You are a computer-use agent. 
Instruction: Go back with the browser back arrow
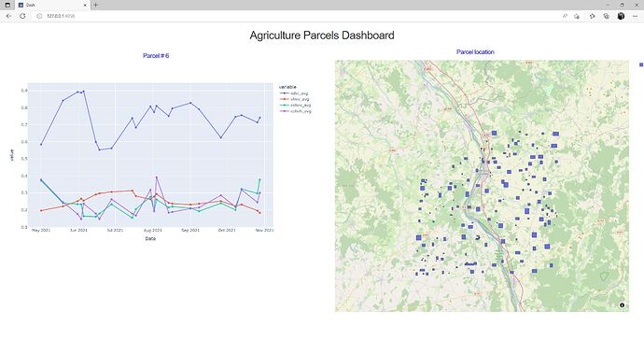[8, 16]
